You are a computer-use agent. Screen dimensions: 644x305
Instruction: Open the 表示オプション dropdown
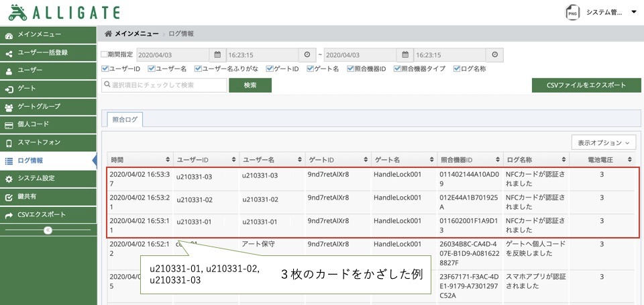(604, 142)
